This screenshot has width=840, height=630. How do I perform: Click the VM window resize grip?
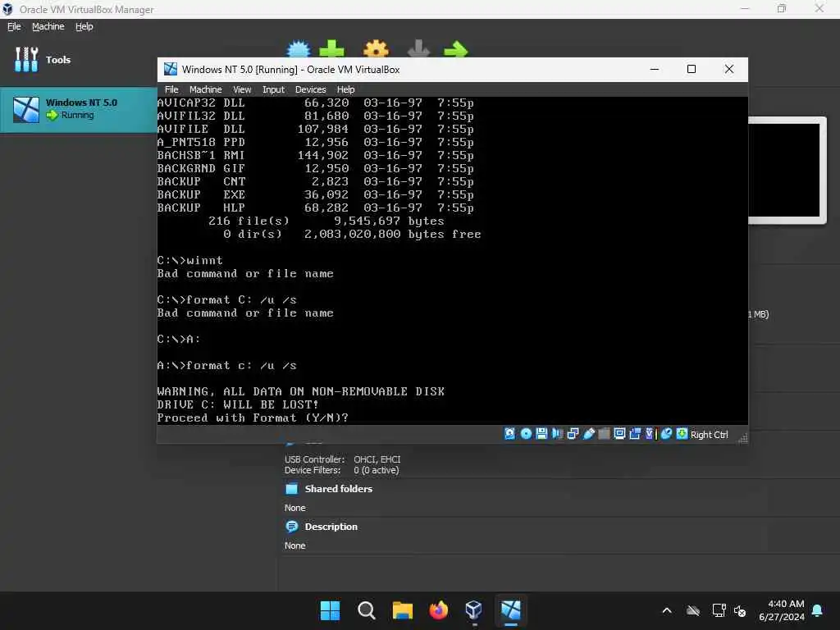click(x=742, y=438)
